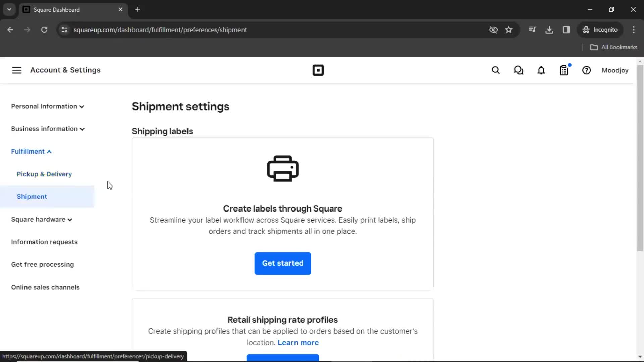
Task: Click Get started for shipping labels
Action: click(283, 263)
